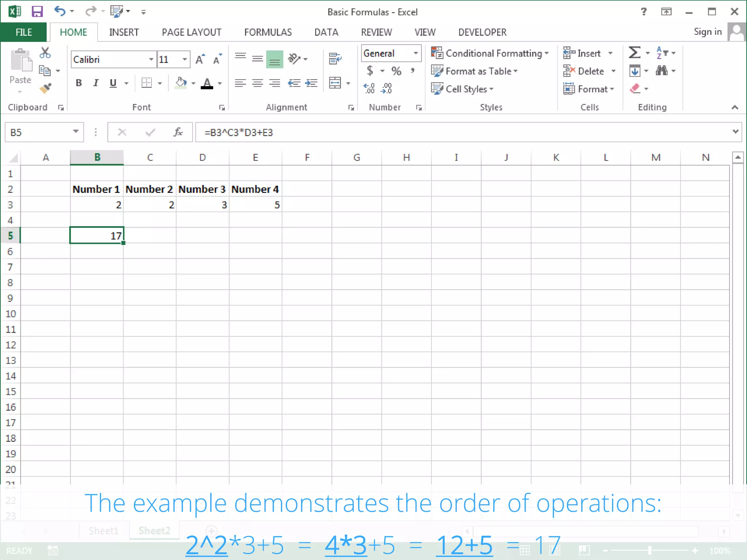Click the Percent Style icon
The image size is (747, 560).
(x=396, y=71)
